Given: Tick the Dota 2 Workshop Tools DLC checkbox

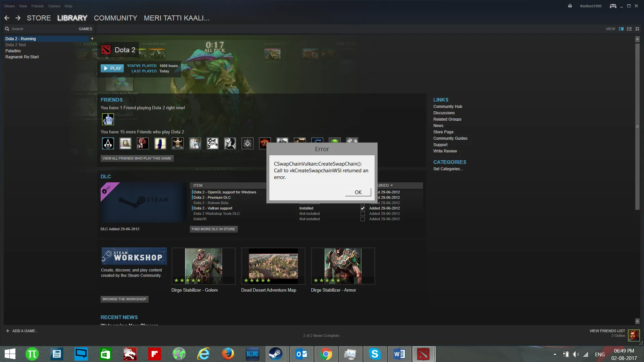Looking at the screenshot, I should (363, 214).
